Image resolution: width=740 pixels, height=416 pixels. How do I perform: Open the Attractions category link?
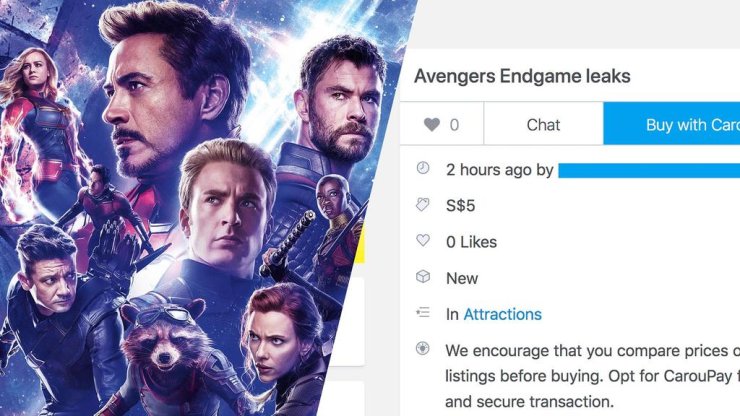click(502, 314)
